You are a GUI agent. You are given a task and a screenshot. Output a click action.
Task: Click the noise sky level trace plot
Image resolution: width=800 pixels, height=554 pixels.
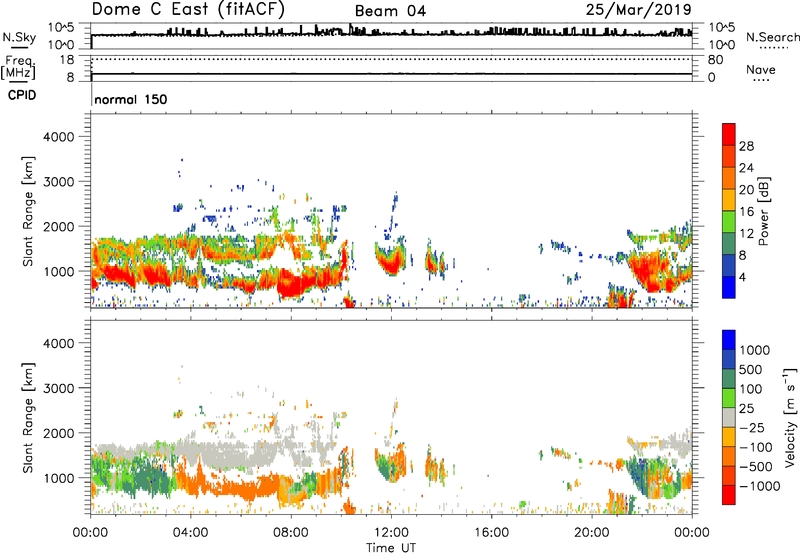coord(391,36)
